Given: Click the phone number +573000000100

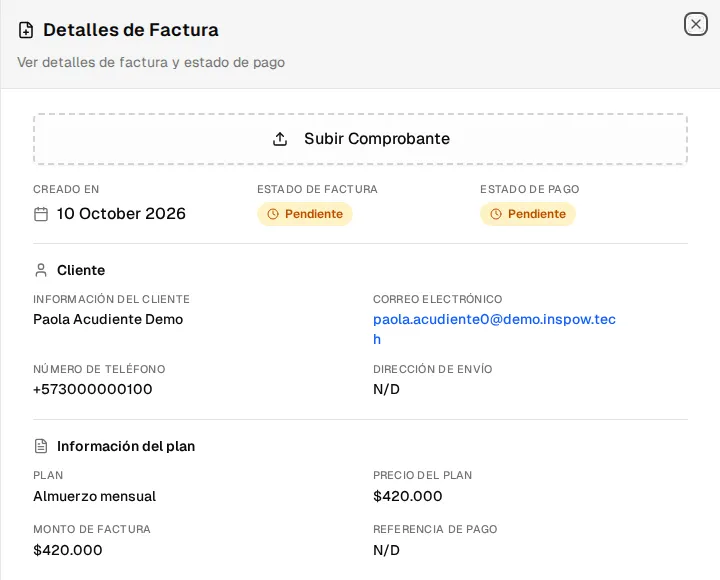Looking at the screenshot, I should pyautogui.click(x=93, y=389).
